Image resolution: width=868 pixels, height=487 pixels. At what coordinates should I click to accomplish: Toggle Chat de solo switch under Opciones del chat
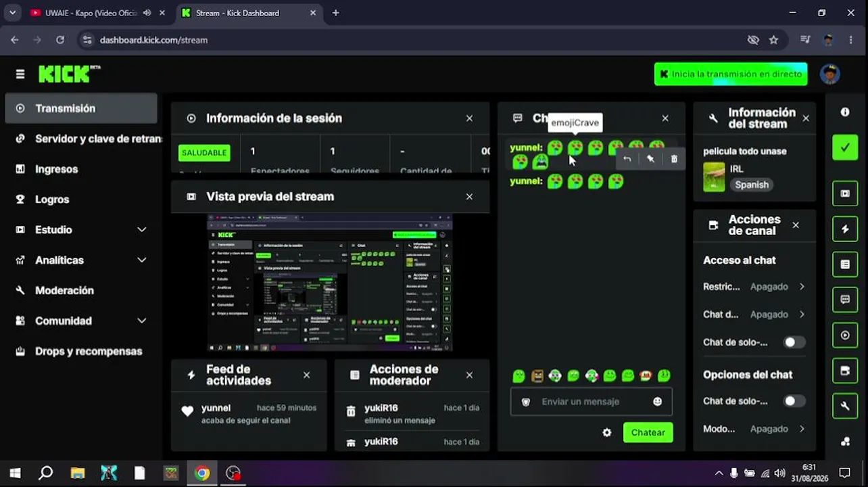coord(794,401)
